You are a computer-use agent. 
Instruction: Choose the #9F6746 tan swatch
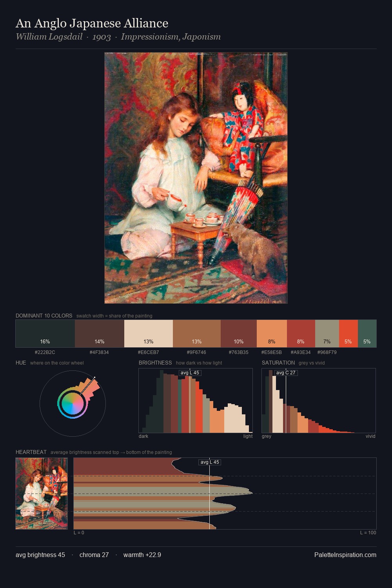197,334
